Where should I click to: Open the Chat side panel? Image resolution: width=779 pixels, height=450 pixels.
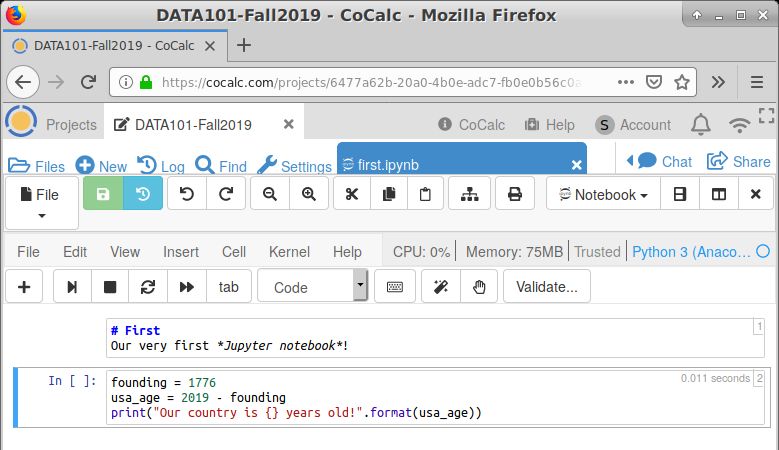(664, 161)
